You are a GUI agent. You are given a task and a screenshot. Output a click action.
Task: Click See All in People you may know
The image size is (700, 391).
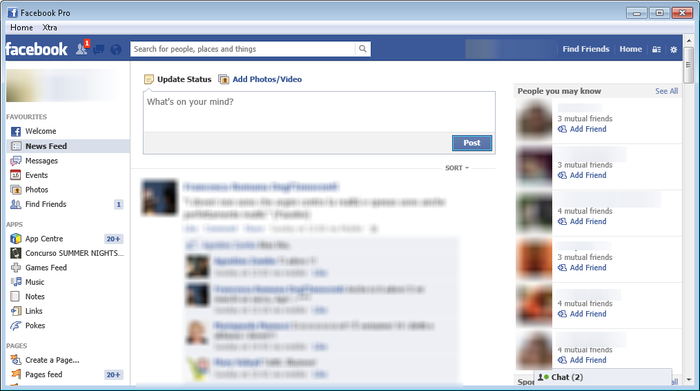(x=667, y=91)
